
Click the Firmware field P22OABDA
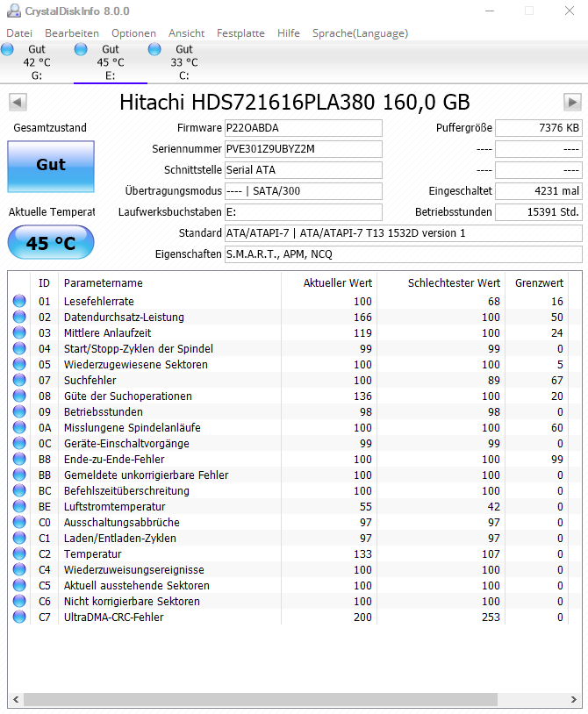tap(304, 128)
